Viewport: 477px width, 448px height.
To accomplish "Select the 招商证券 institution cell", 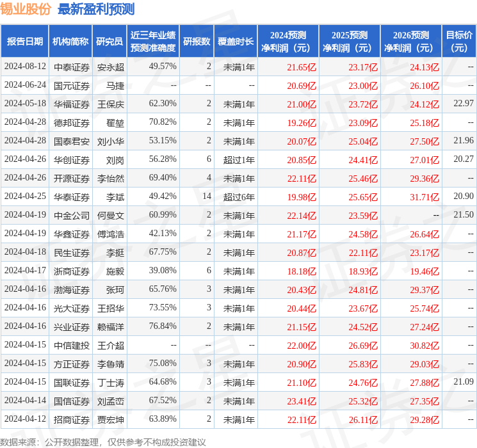I will click(72, 420).
